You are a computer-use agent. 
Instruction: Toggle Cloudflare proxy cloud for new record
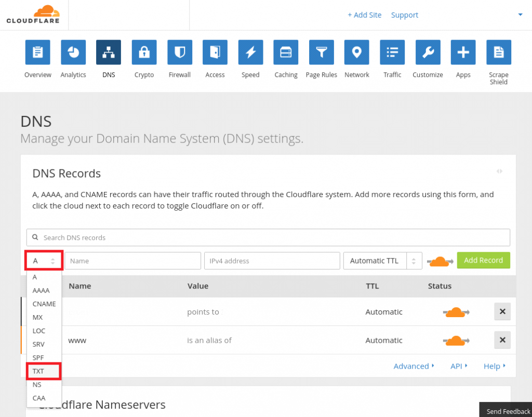pos(440,261)
